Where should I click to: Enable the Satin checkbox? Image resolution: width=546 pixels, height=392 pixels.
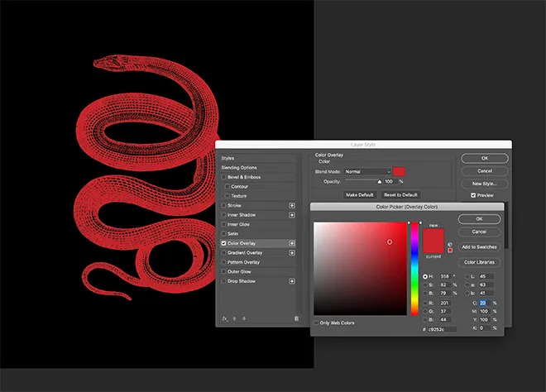[x=224, y=233]
